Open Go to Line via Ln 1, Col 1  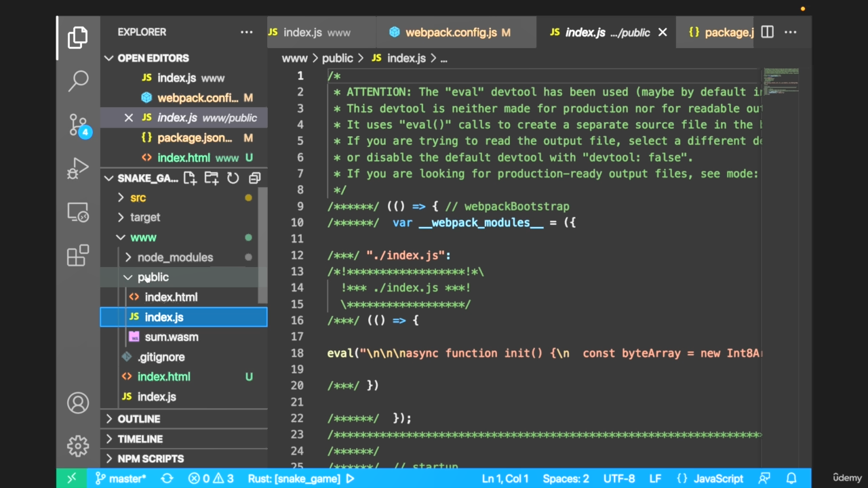[x=505, y=479]
